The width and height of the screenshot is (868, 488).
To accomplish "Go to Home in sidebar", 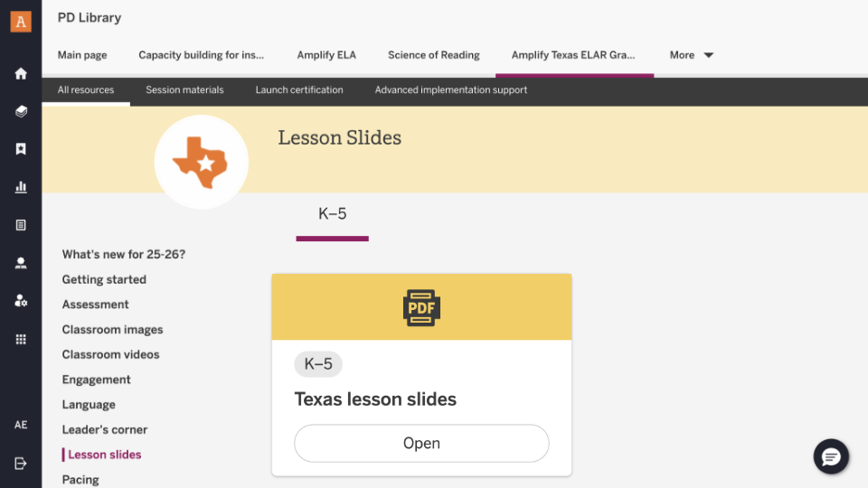I will click(x=21, y=74).
